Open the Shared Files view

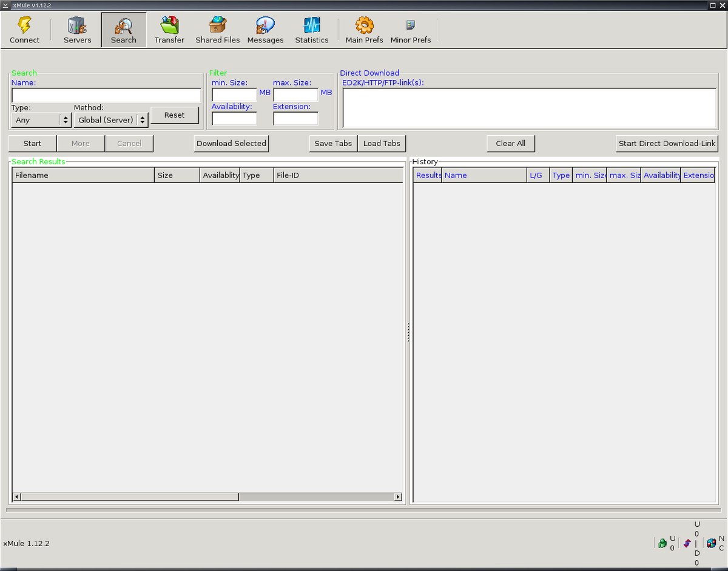pos(217,30)
